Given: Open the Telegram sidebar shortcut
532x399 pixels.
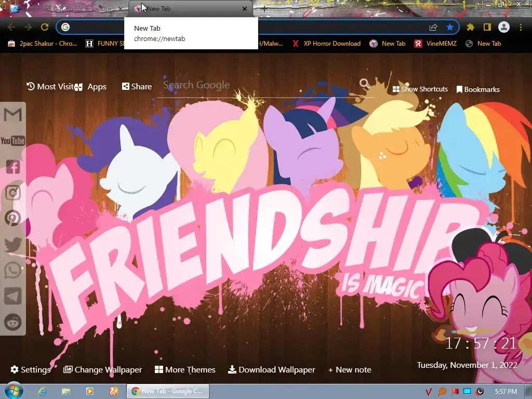Looking at the screenshot, I should pyautogui.click(x=13, y=296).
